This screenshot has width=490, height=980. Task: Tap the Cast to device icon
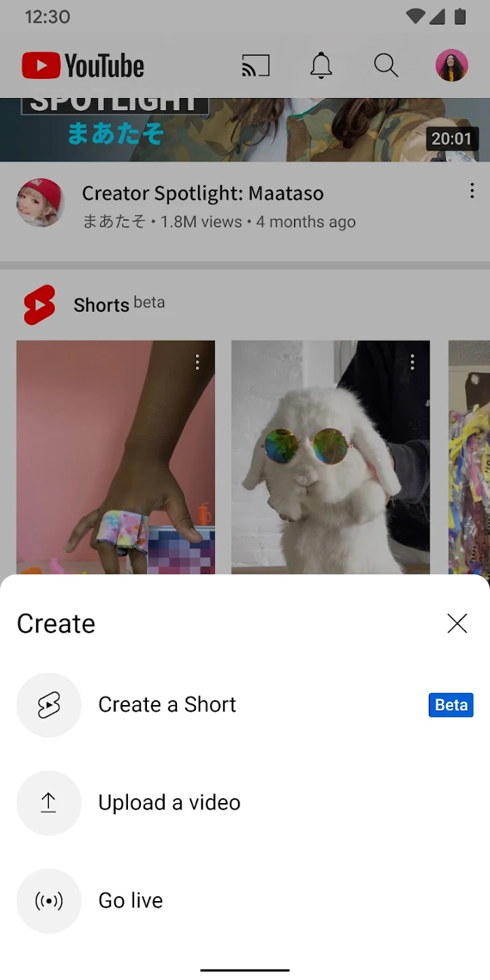click(x=256, y=66)
